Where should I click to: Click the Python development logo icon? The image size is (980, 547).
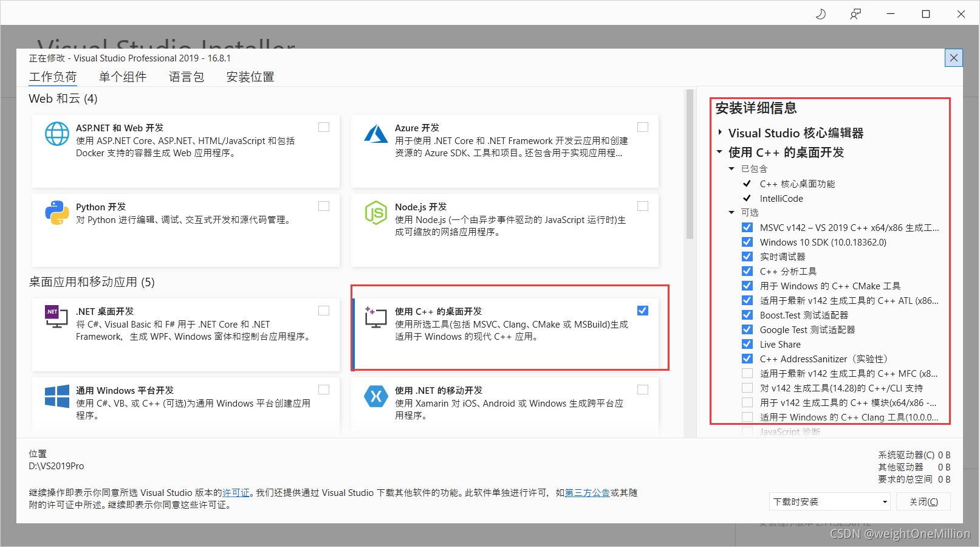pyautogui.click(x=57, y=213)
